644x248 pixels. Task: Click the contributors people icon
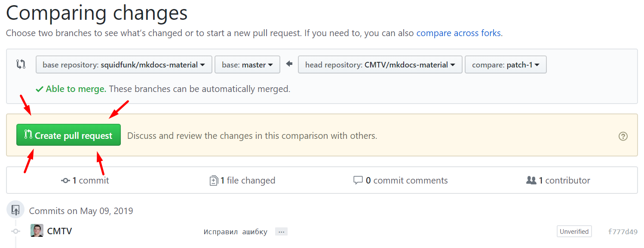(531, 181)
